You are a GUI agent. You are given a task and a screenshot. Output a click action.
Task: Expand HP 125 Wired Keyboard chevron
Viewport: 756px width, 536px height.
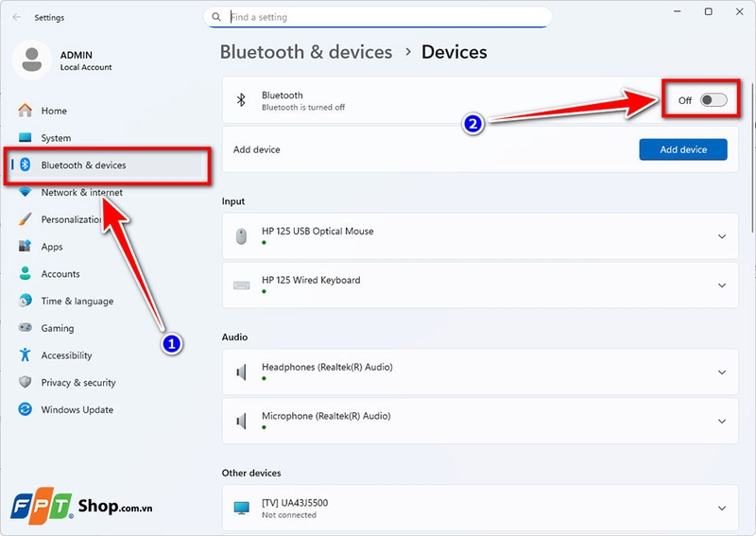(x=722, y=285)
